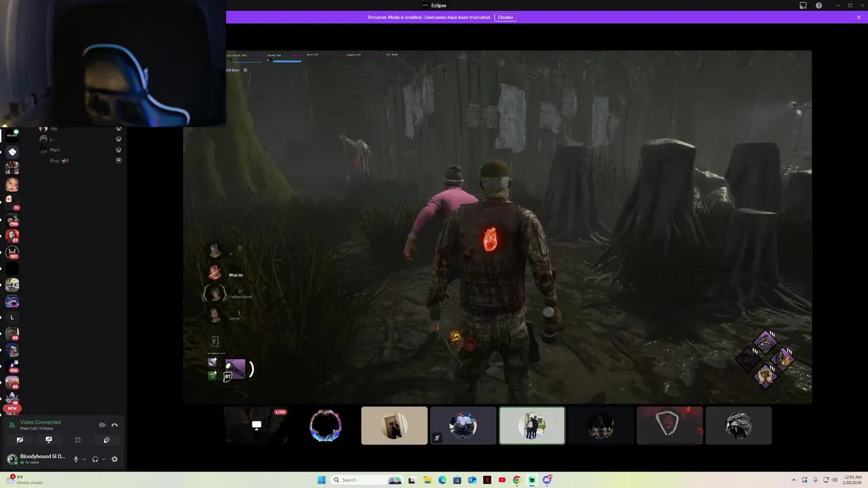Open File Explorer from taskbar
The width and height of the screenshot is (868, 488).
pos(427,480)
